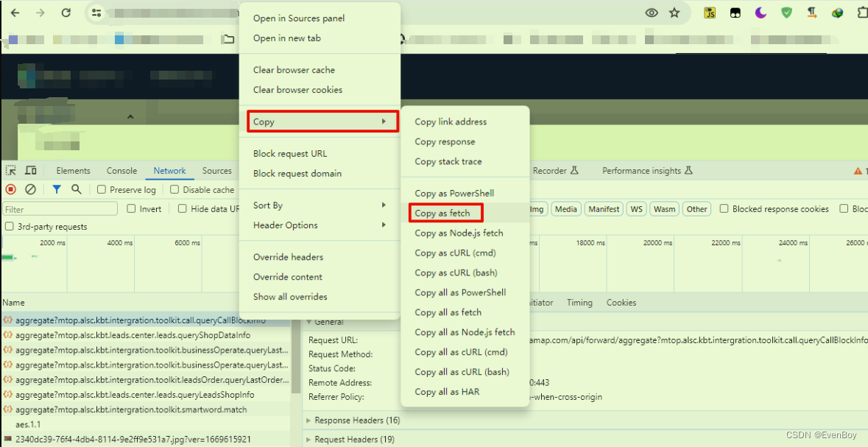Select the aes.1.1 request row
868x447 pixels.
[146, 424]
